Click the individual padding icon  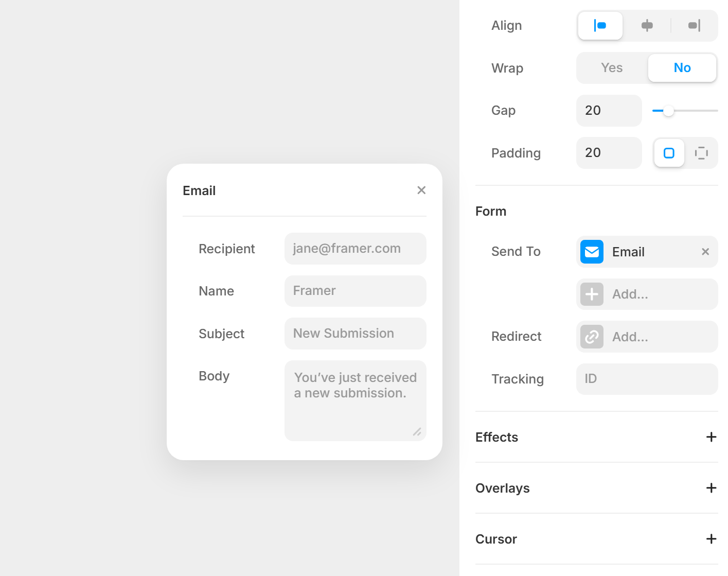point(702,153)
